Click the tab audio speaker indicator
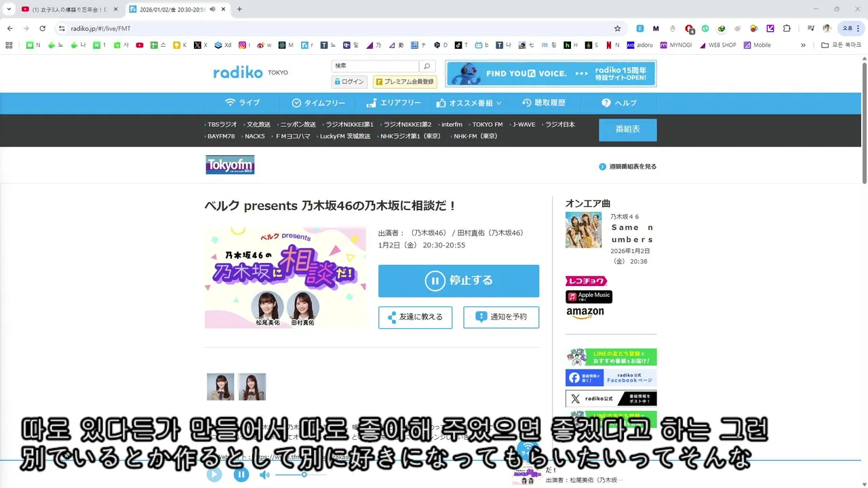 click(213, 9)
